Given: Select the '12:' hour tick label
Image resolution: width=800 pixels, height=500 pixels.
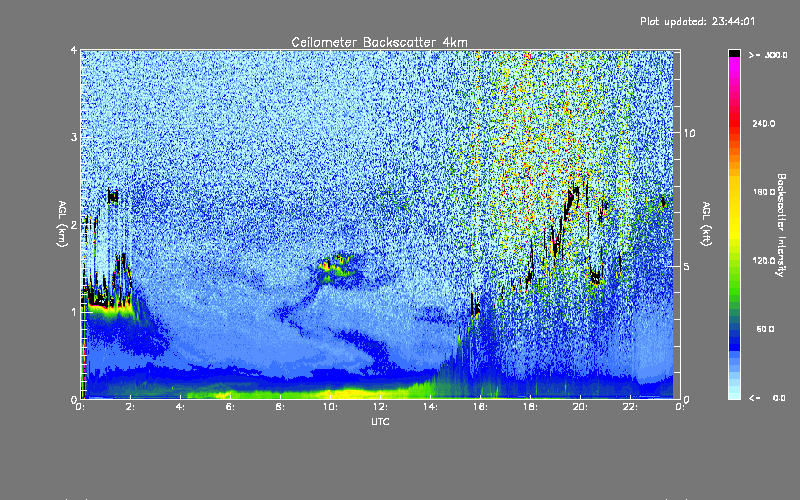Looking at the screenshot, I should point(380,407).
